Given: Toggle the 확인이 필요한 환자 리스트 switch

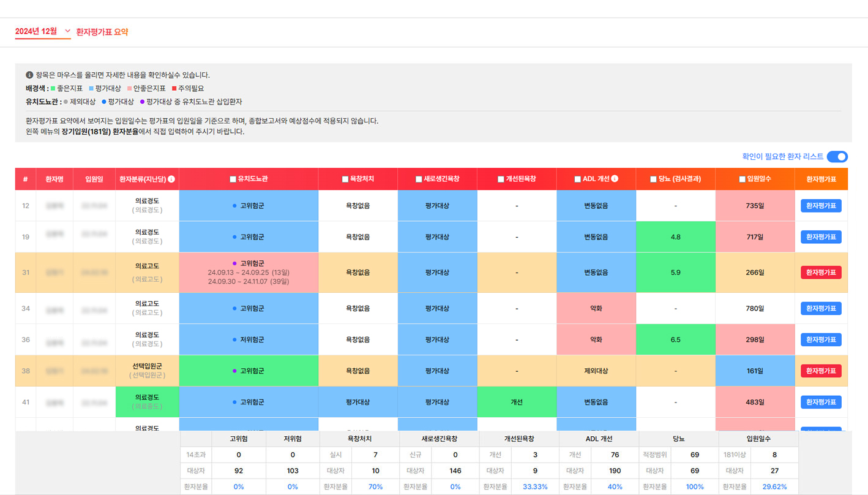Looking at the screenshot, I should coord(837,157).
